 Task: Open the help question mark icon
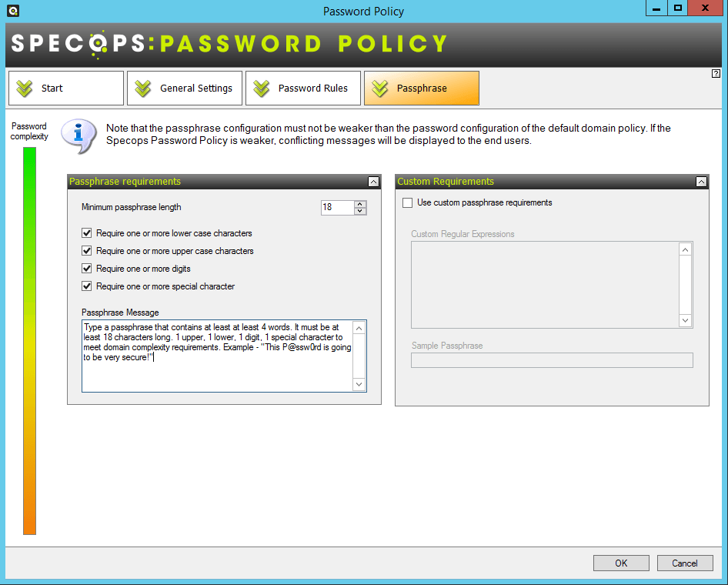click(x=716, y=73)
